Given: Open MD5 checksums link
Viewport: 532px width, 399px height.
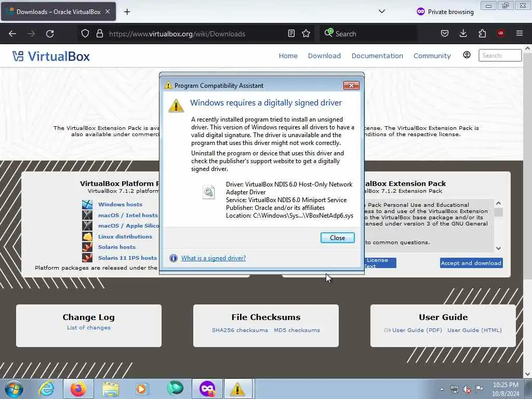Looking at the screenshot, I should click(x=297, y=330).
